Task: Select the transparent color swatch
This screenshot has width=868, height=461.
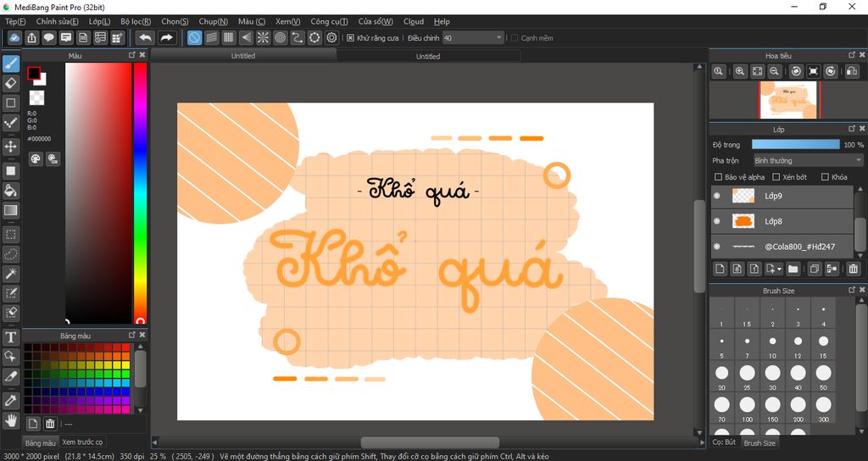Action: [36, 98]
